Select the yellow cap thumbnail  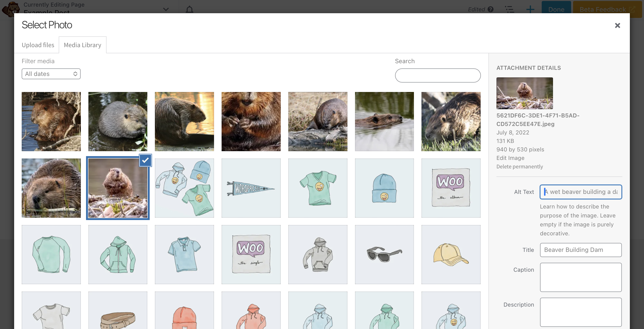coord(451,254)
